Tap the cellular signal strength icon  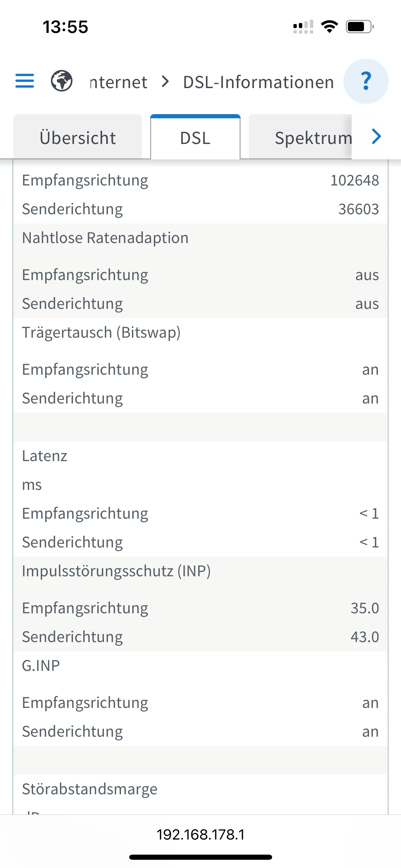click(x=303, y=26)
